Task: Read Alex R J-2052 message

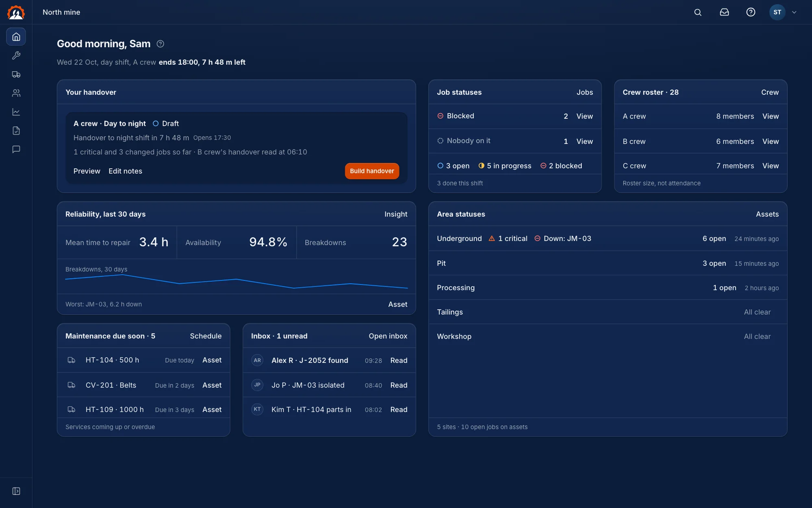Action: point(399,360)
